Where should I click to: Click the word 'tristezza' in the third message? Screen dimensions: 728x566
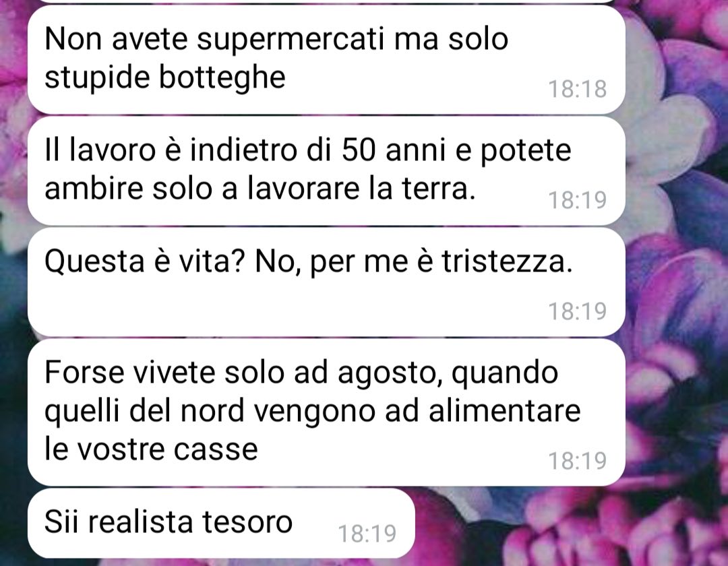504,261
